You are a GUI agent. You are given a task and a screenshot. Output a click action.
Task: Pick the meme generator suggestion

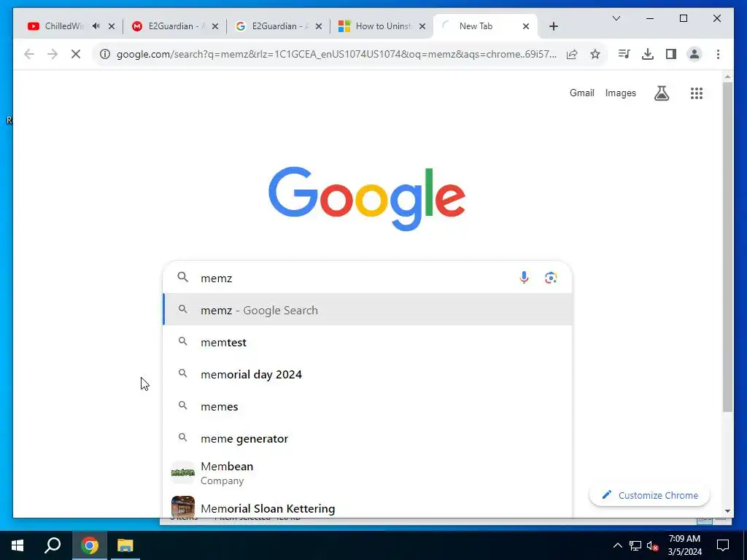tap(368, 438)
